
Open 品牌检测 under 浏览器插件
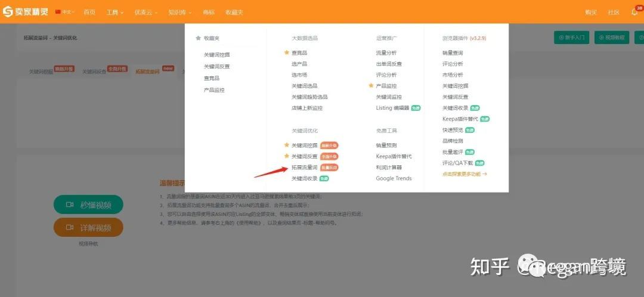[x=453, y=141]
